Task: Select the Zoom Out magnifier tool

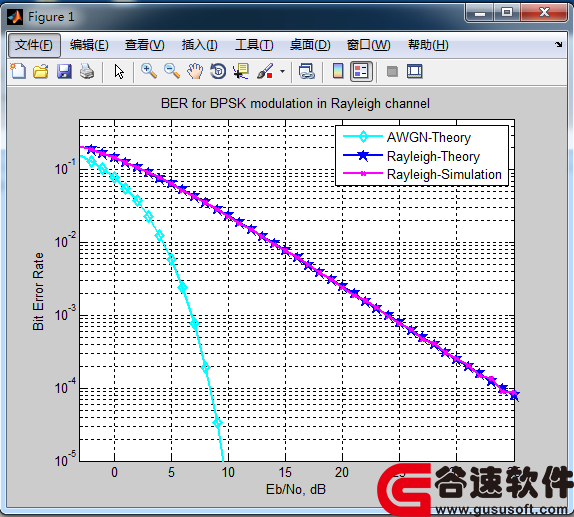Action: 172,71
